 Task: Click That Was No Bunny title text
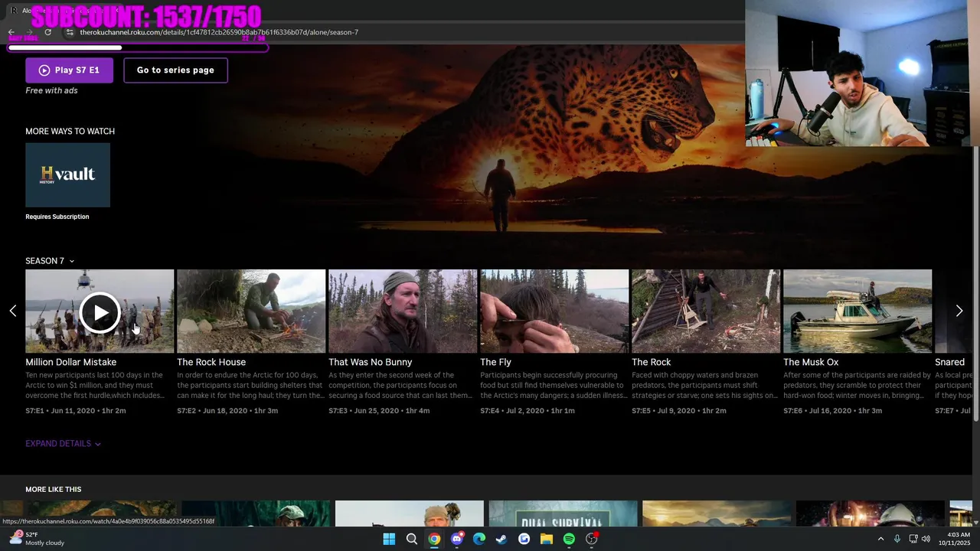(x=371, y=362)
